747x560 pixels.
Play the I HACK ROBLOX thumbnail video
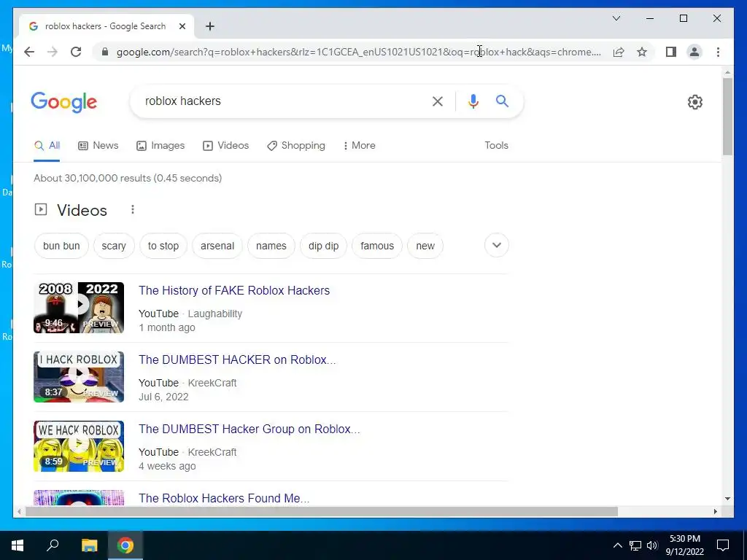tap(79, 377)
